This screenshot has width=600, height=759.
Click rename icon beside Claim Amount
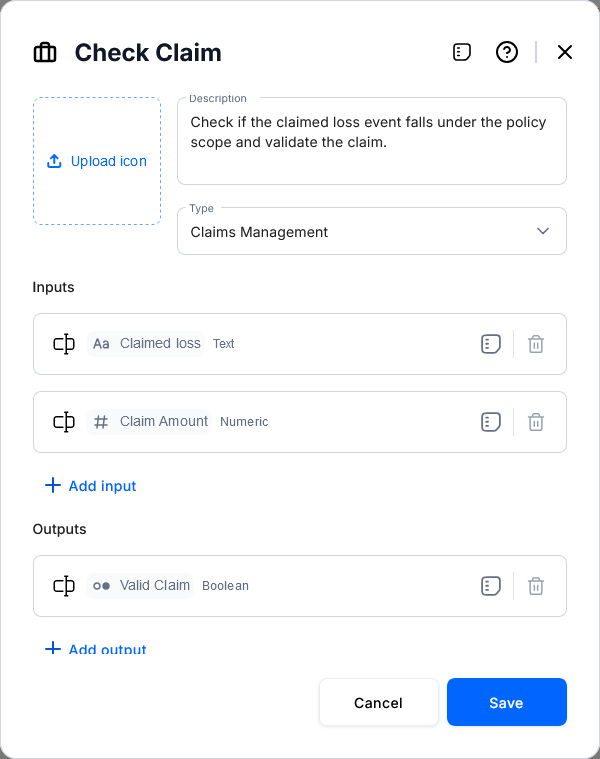64,422
